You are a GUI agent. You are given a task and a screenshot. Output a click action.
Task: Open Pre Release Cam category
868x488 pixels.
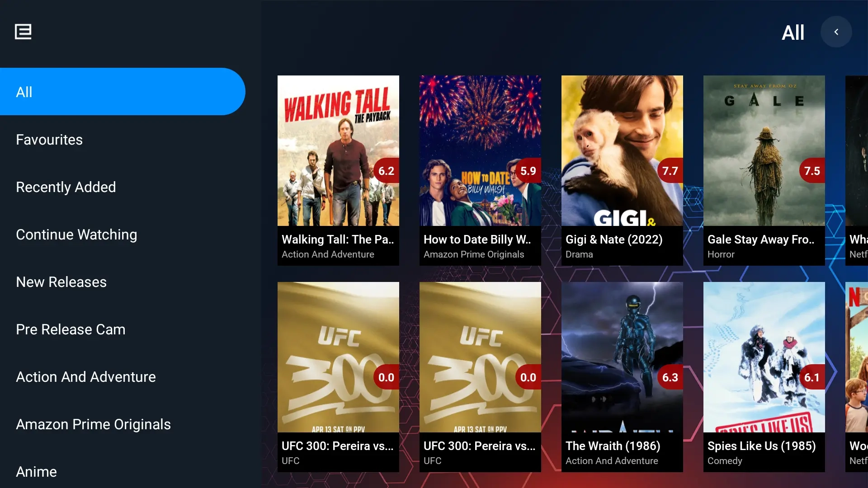click(71, 329)
